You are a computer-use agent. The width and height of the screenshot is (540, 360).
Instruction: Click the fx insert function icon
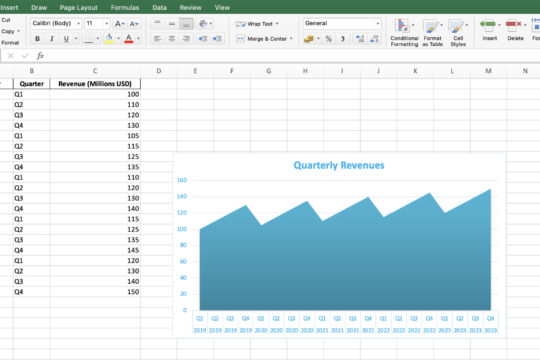pos(40,56)
